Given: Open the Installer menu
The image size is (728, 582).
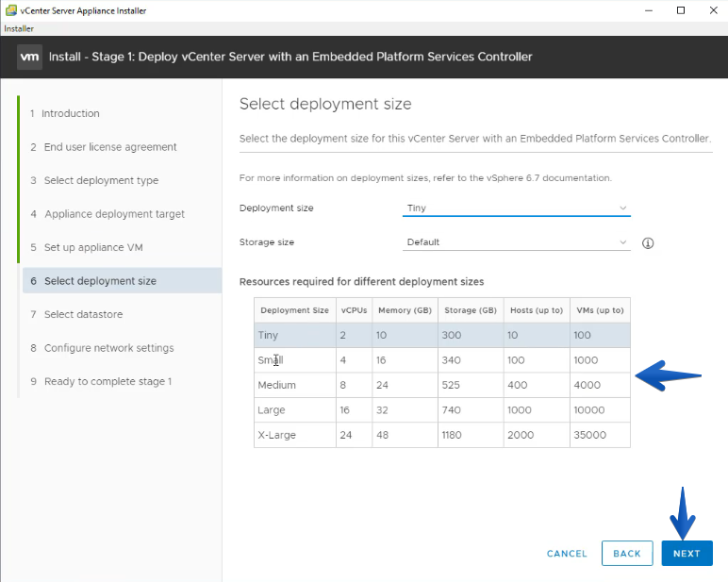Looking at the screenshot, I should coord(19,28).
